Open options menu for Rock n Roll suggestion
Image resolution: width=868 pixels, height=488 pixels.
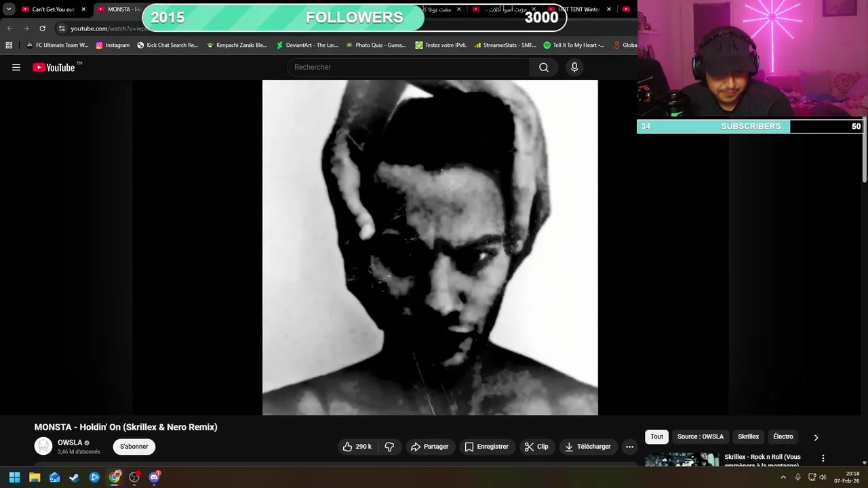point(823,459)
